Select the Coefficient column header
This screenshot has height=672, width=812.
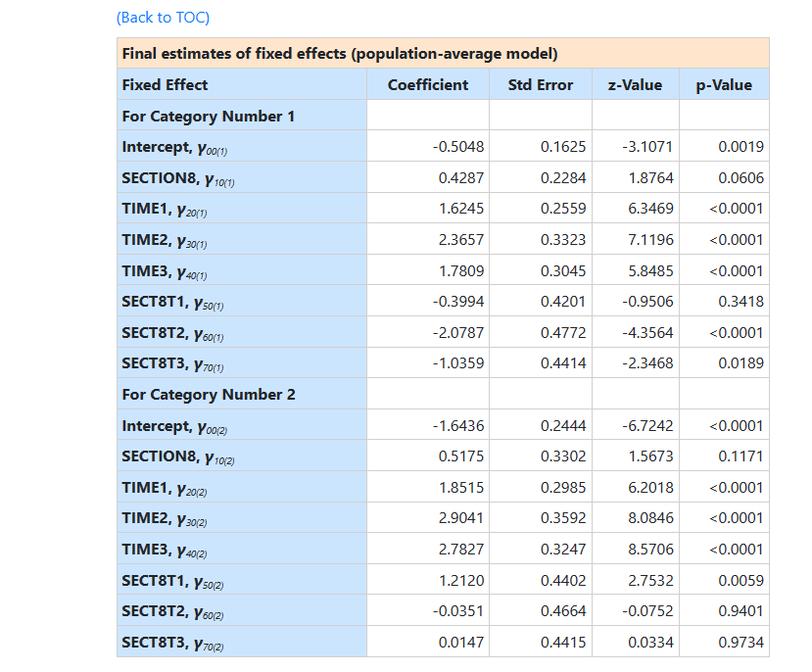[428, 85]
